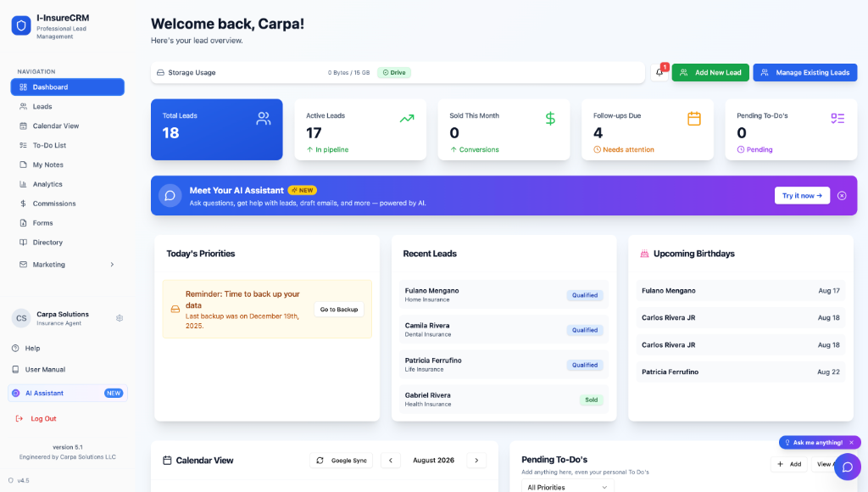868x492 pixels.
Task: Click the backup reminder drive icon
Action: (x=175, y=309)
